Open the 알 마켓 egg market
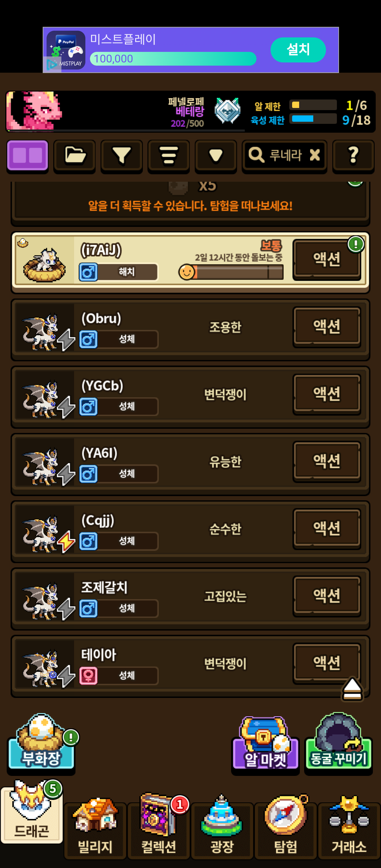 point(265,745)
